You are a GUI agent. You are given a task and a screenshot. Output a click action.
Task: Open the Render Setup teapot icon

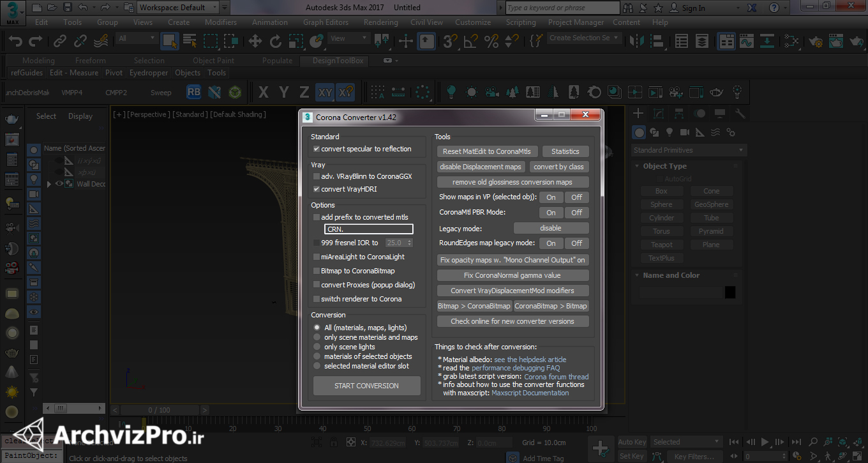815,41
